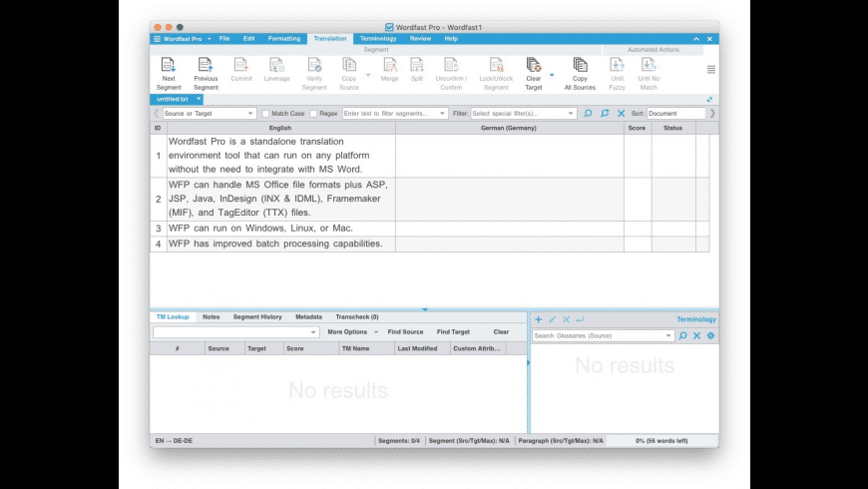The image size is (868, 489).
Task: Close the untitled.txt tab
Action: tap(199, 99)
